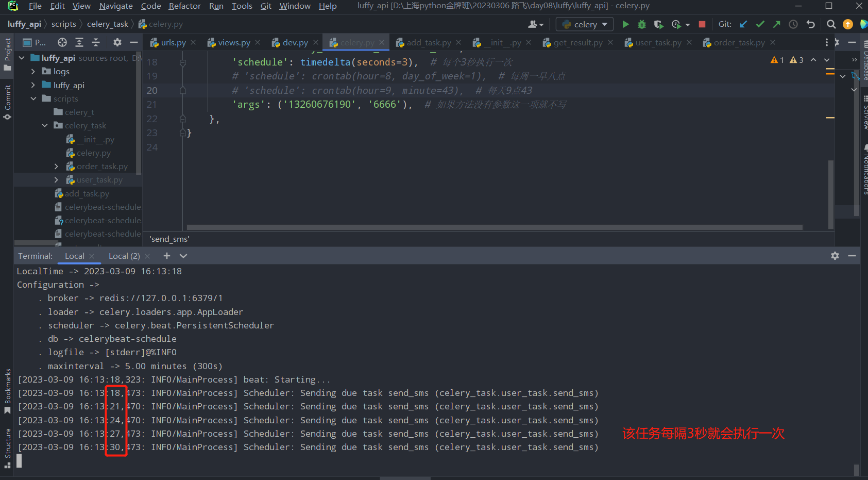This screenshot has height=480, width=868.
Task: Open Project panel settings gear
Action: pyautogui.click(x=117, y=42)
